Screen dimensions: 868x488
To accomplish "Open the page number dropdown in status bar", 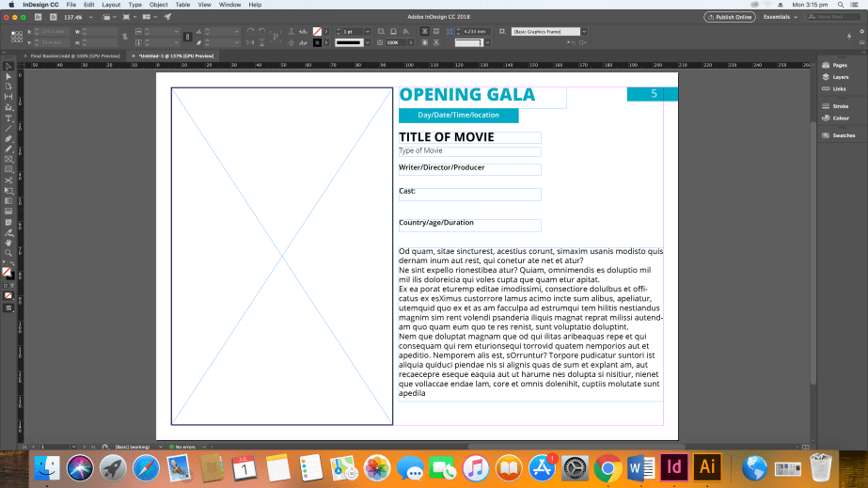I will point(73,447).
